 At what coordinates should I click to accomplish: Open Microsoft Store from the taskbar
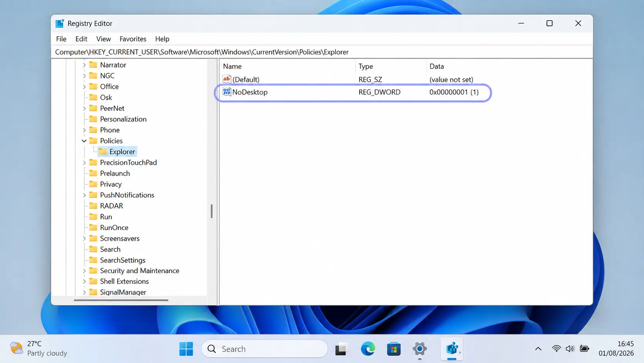coord(394,349)
